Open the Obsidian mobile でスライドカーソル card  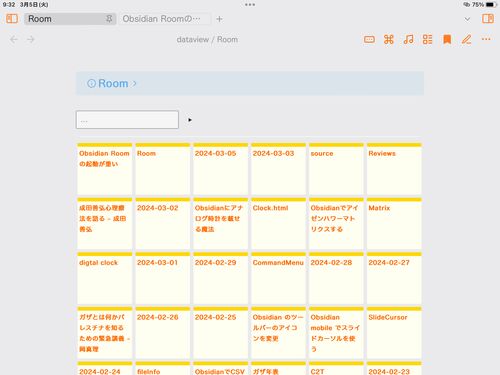pyautogui.click(x=336, y=333)
